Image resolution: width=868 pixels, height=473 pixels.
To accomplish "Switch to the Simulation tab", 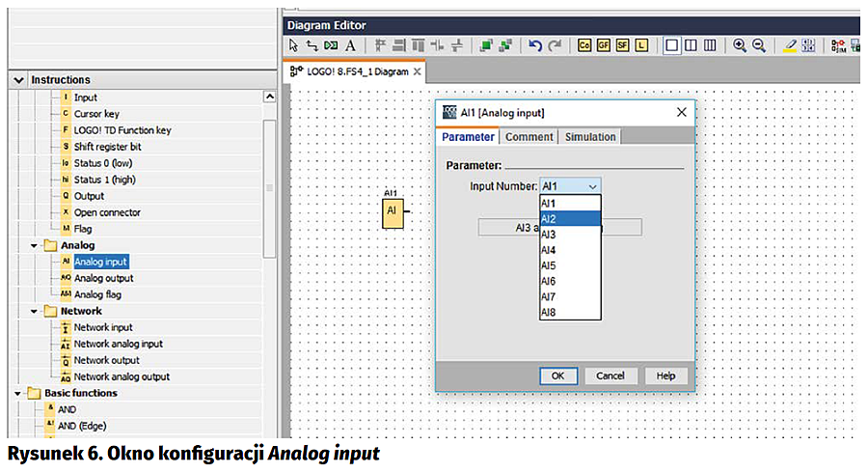I will tap(590, 137).
